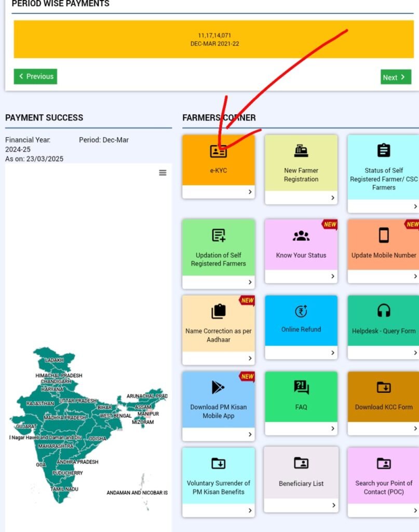Expand the Updation of Self Registered Farmers arrow
The height and width of the screenshot is (532, 419).
[x=250, y=282]
